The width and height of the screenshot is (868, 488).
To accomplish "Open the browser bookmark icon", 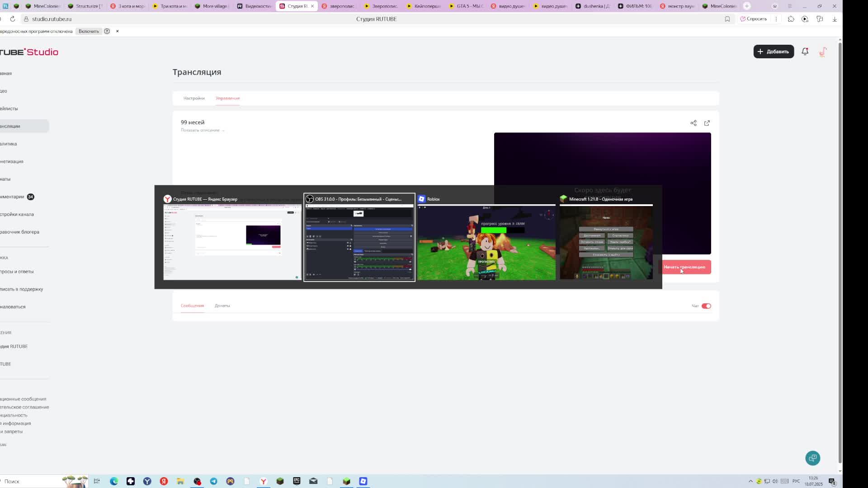I will tap(727, 19).
